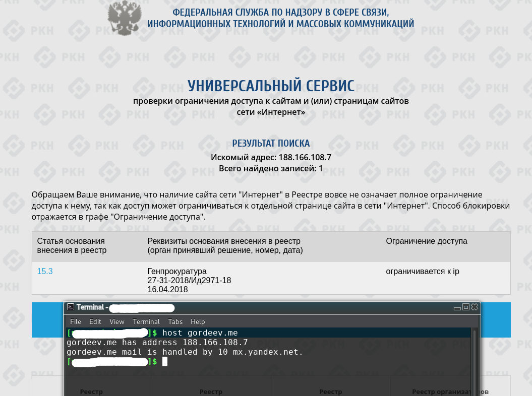The height and width of the screenshot is (396, 532).
Task: Click the 'host gordeev.me' command line
Action: point(200,333)
